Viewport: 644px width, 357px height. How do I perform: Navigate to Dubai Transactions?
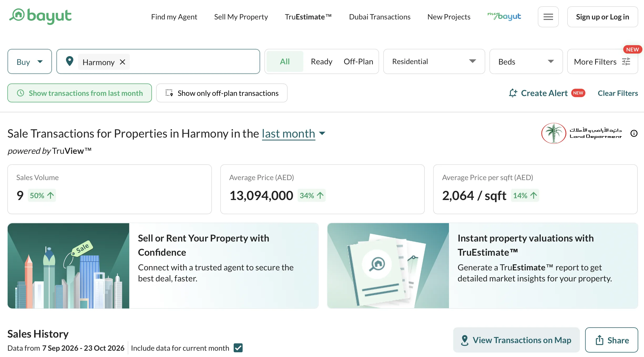[x=380, y=17]
